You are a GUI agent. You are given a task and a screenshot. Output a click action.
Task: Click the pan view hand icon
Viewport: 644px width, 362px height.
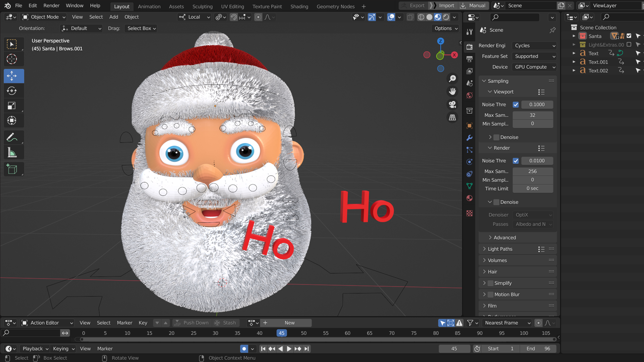tap(452, 91)
